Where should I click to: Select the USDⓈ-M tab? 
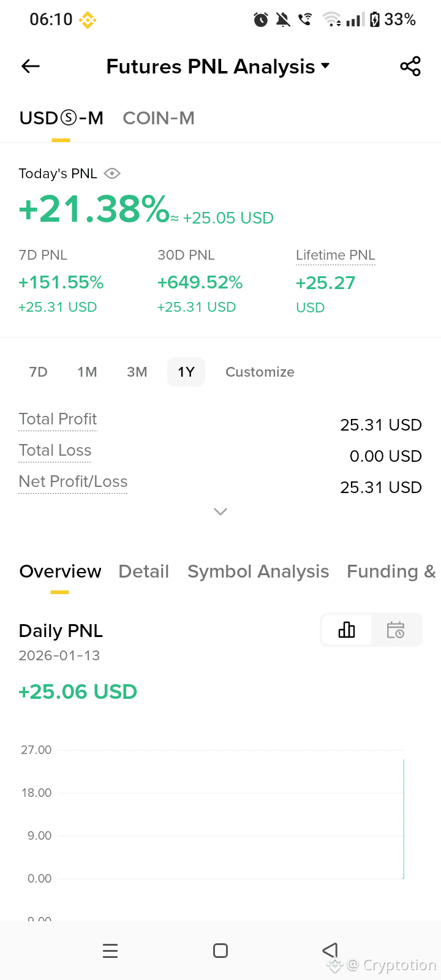(x=61, y=118)
